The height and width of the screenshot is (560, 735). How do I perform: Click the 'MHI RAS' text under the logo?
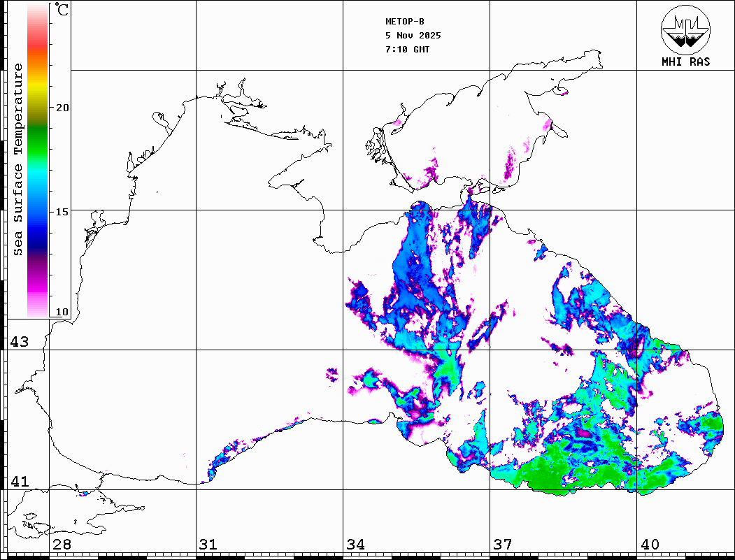point(685,62)
